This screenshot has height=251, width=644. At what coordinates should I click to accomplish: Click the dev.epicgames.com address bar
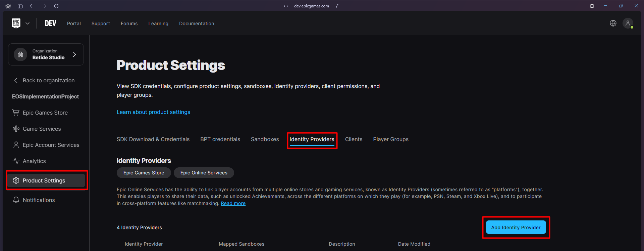311,6
